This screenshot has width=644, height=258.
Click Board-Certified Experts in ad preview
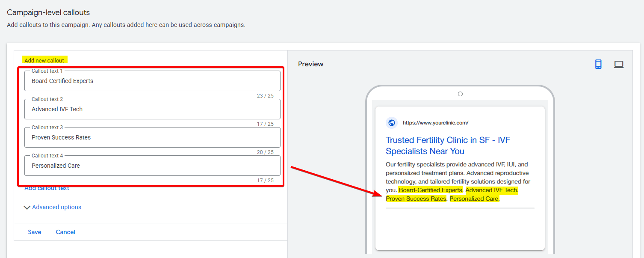pos(430,190)
